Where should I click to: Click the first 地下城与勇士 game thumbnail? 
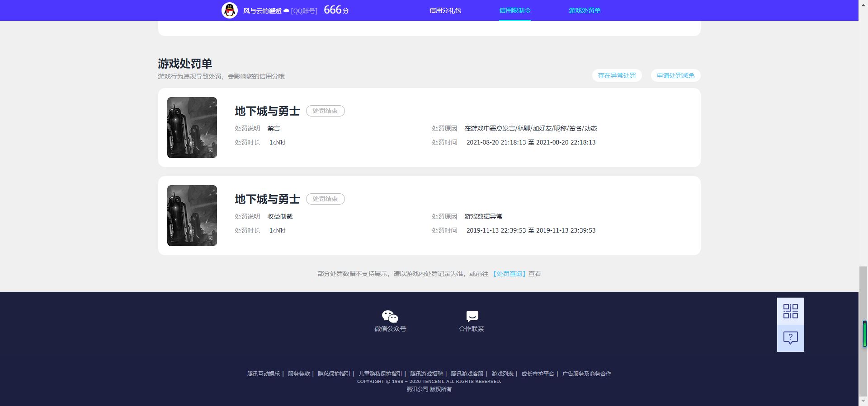(x=192, y=127)
